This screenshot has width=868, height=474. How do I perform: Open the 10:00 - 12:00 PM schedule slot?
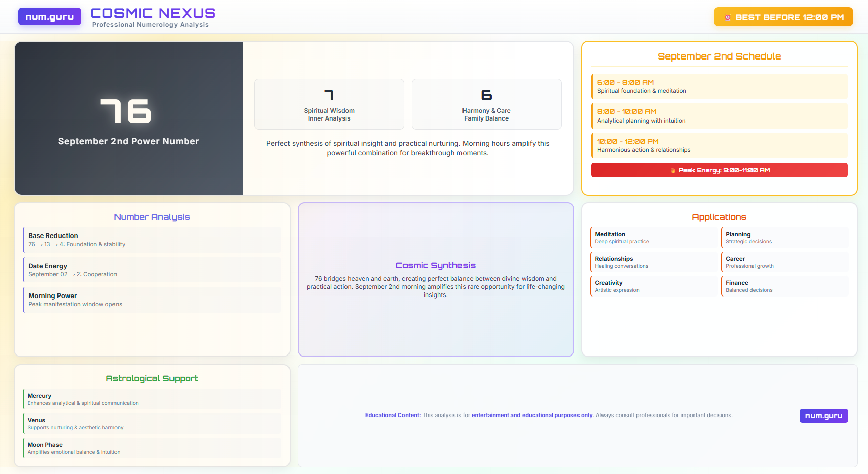pos(719,145)
